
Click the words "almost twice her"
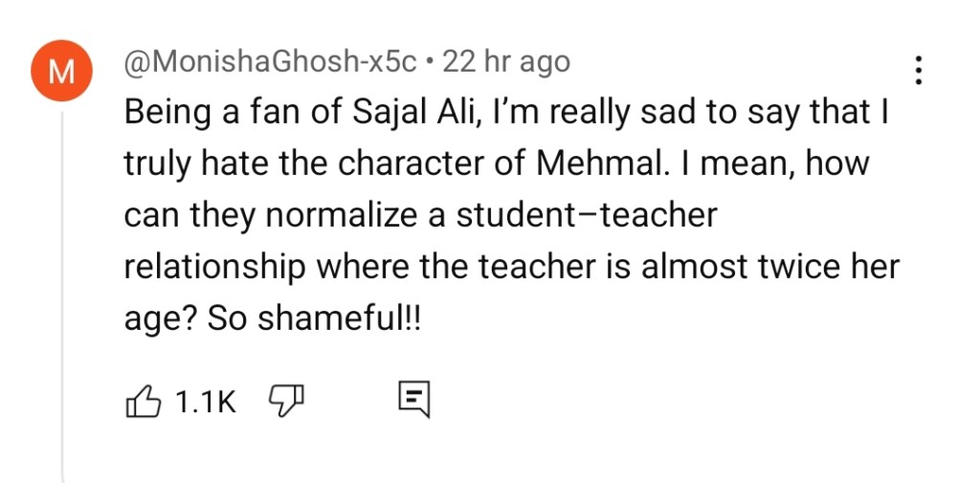click(x=770, y=267)
